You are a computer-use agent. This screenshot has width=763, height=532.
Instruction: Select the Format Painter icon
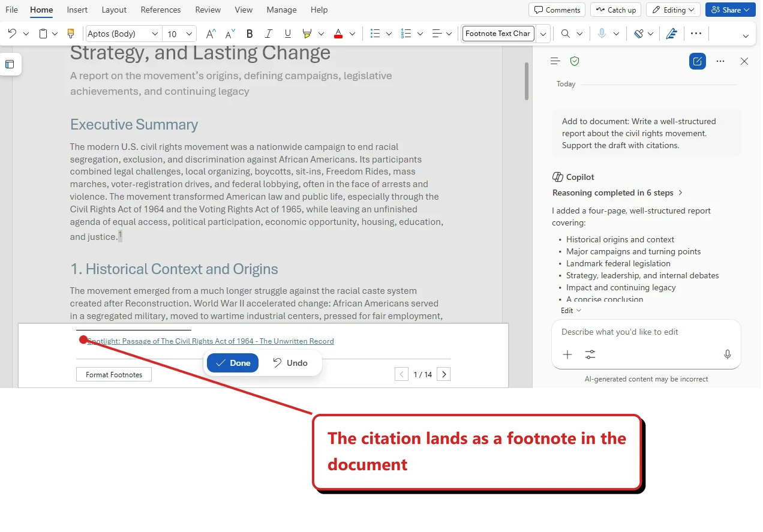click(x=71, y=34)
